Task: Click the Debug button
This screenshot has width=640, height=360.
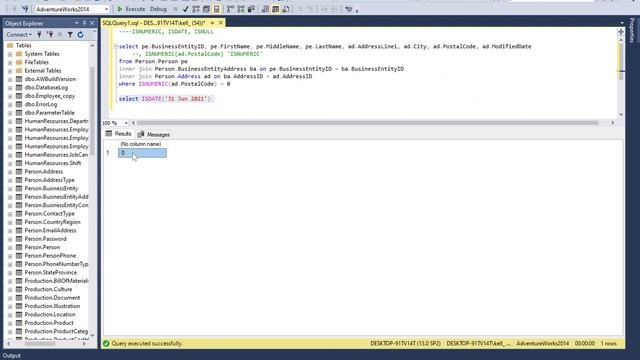Action: coord(158,9)
